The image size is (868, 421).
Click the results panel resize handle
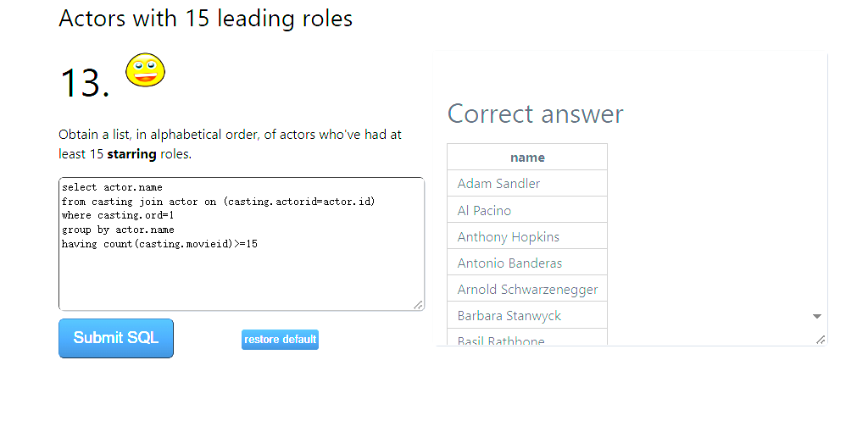point(821,340)
